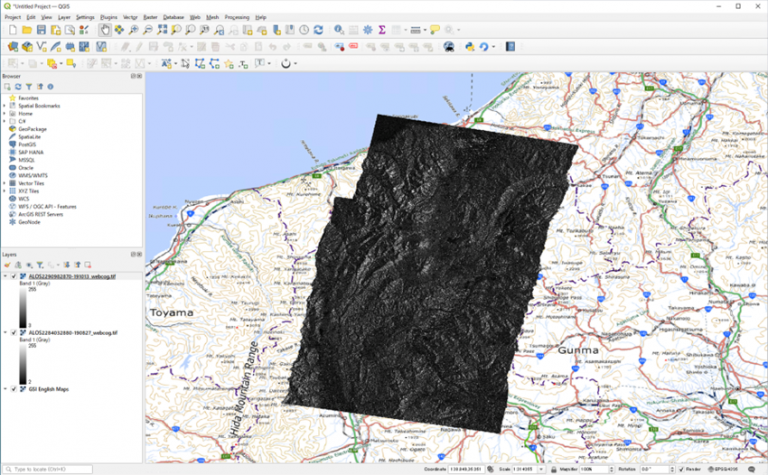Click the plugin reloader blue arrow icon
This screenshot has width=768, height=475.
484,47
